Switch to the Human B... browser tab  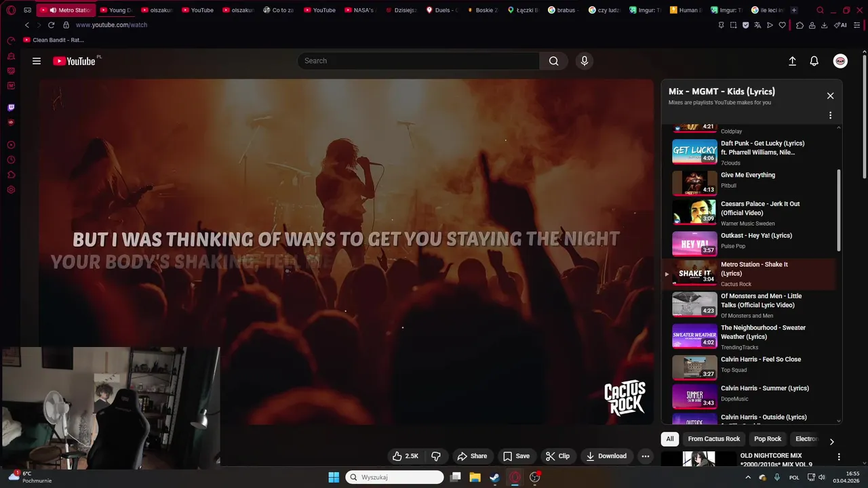point(685,10)
